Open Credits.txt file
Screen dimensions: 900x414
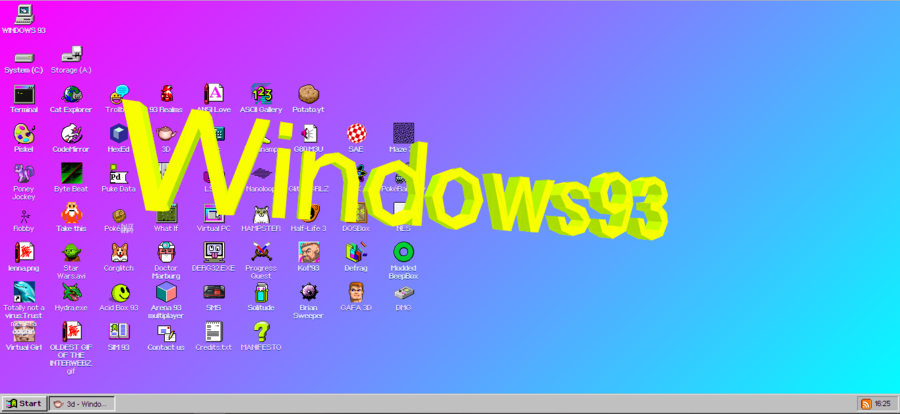pyautogui.click(x=214, y=331)
